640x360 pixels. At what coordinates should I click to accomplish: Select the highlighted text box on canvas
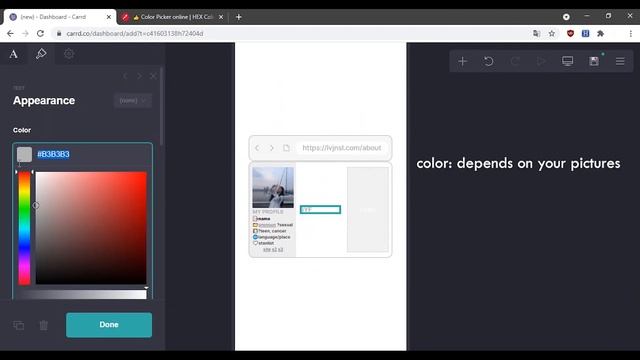(x=320, y=209)
